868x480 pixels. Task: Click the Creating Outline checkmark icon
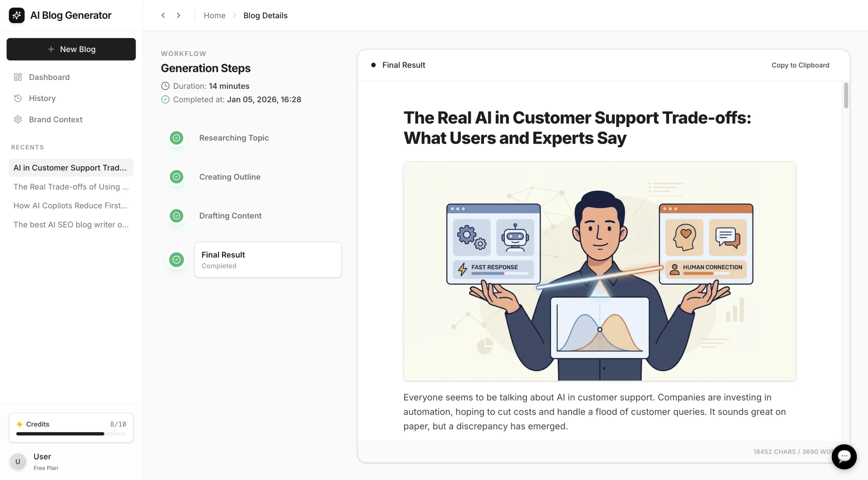pyautogui.click(x=176, y=177)
